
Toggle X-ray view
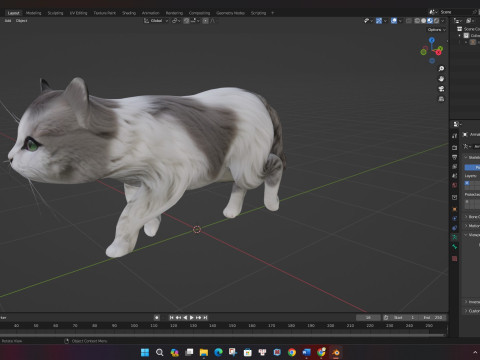[x=409, y=21]
